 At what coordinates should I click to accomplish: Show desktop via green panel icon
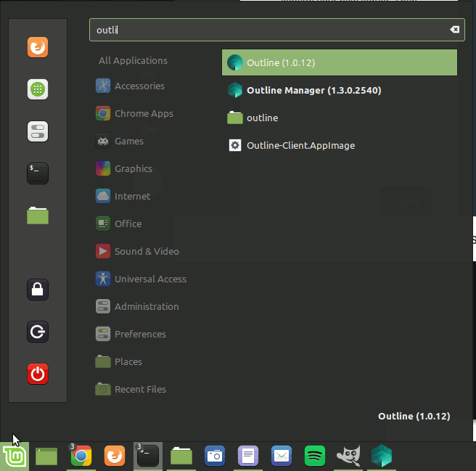tap(46, 456)
